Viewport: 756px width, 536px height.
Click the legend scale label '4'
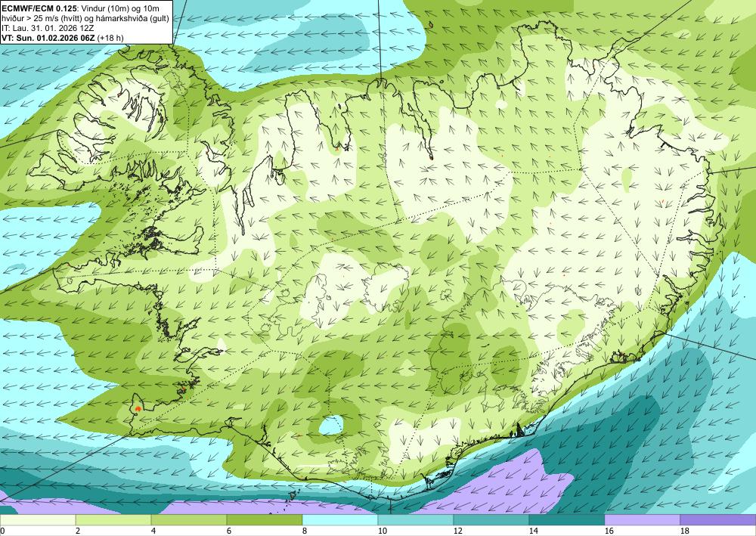(x=153, y=531)
